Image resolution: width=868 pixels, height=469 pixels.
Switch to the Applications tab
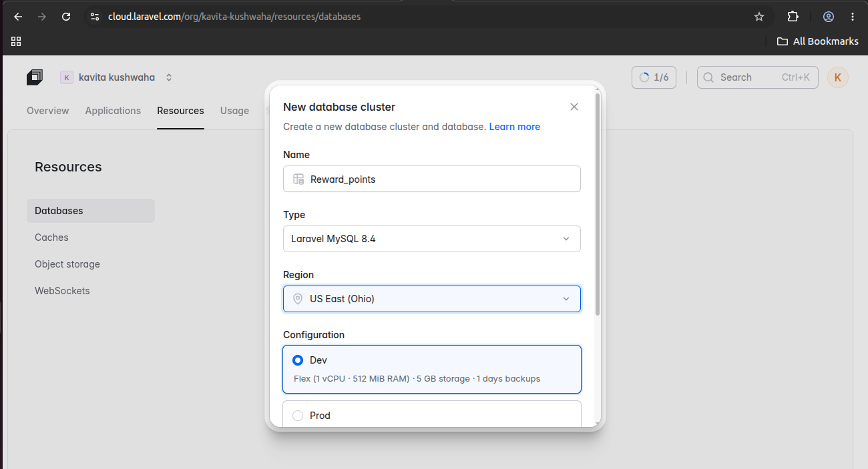(x=113, y=111)
